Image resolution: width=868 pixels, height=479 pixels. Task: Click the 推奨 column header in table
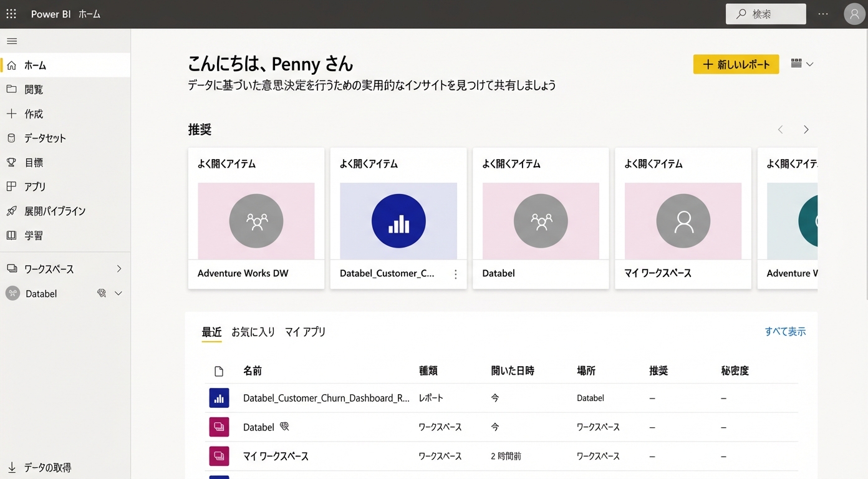[x=658, y=371]
